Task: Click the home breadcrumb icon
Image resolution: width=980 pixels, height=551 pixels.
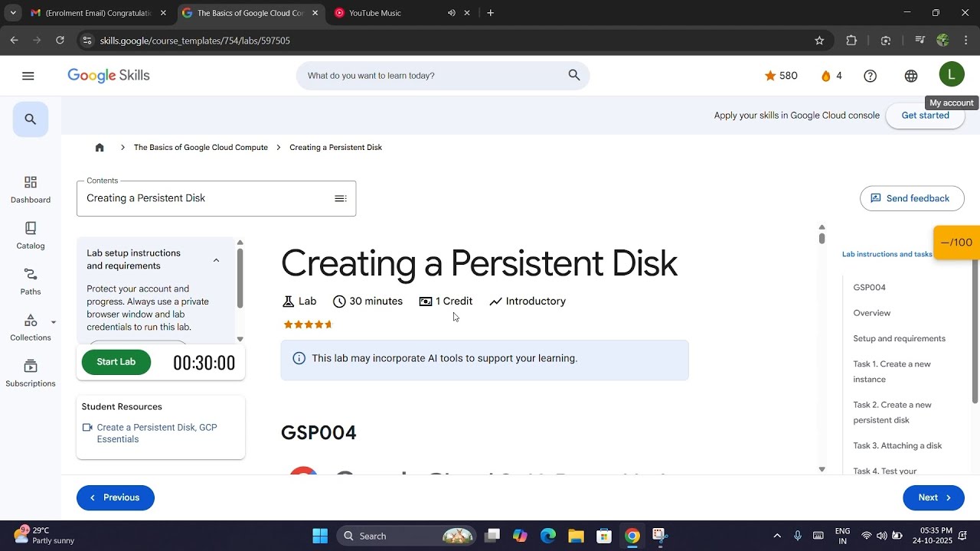Action: tap(100, 148)
